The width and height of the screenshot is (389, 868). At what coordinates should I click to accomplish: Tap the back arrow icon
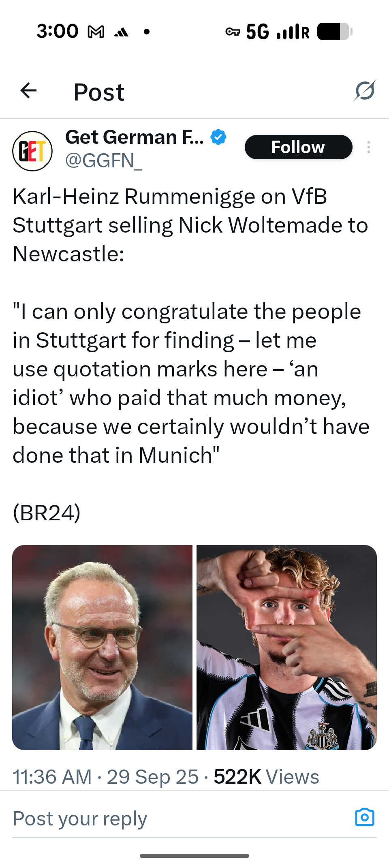(28, 90)
